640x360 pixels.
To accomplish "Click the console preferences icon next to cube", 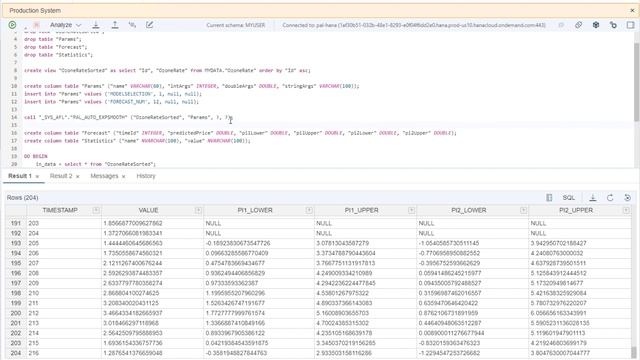I will click(613, 25).
